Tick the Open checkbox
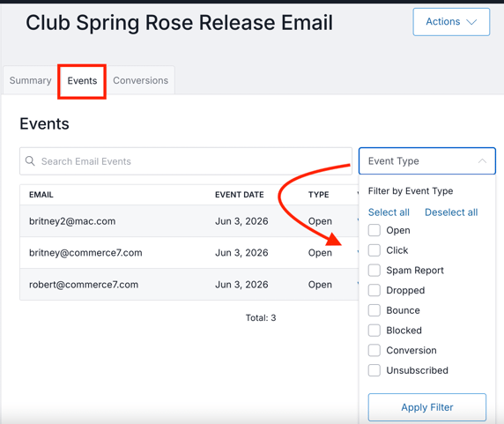This screenshot has height=424, width=504. [374, 230]
